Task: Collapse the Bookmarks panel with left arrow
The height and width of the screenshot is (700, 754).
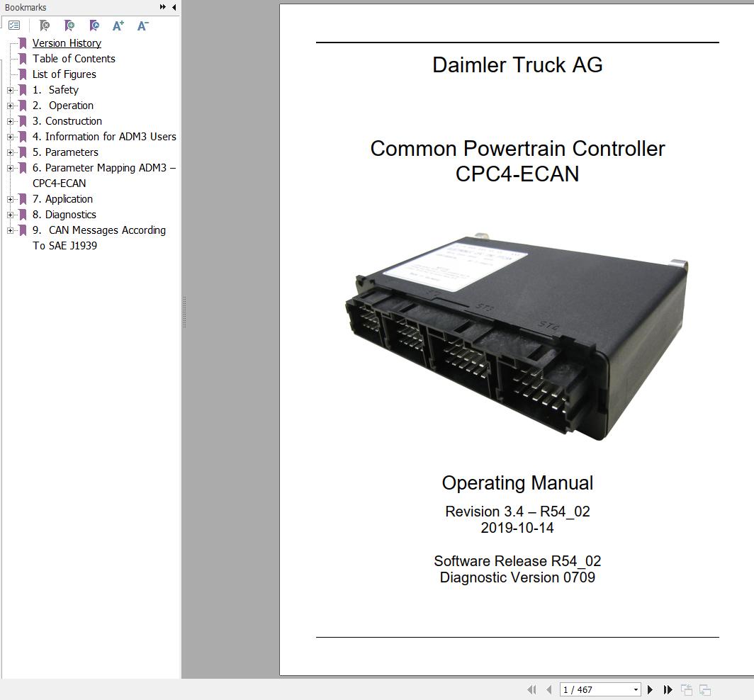Action: pyautogui.click(x=174, y=7)
